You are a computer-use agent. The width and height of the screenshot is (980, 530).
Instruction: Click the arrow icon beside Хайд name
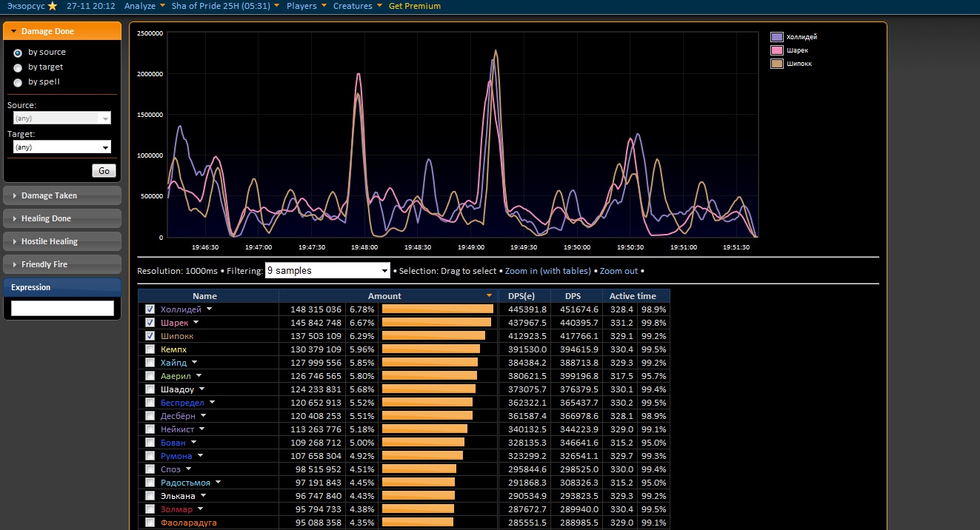pos(195,363)
